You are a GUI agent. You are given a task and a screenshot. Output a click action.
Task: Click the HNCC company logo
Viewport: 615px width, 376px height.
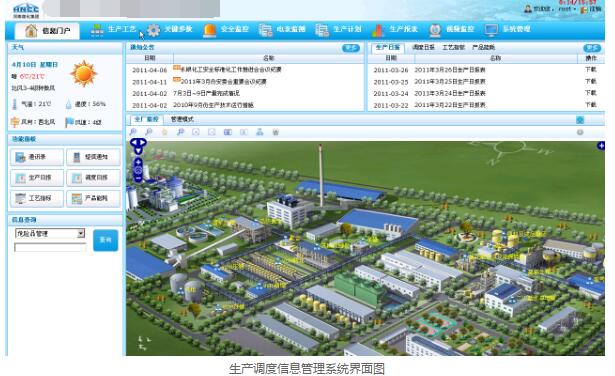coord(26,10)
